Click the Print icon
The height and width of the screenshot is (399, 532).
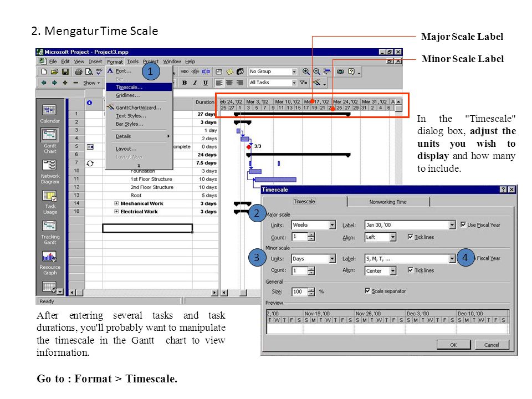(78, 71)
